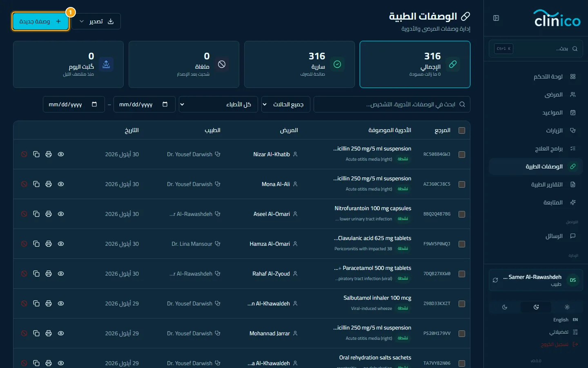Viewport: 588px width, 368px height.
Task: Open the calendar picker of the left date field
Action: pos(94,104)
